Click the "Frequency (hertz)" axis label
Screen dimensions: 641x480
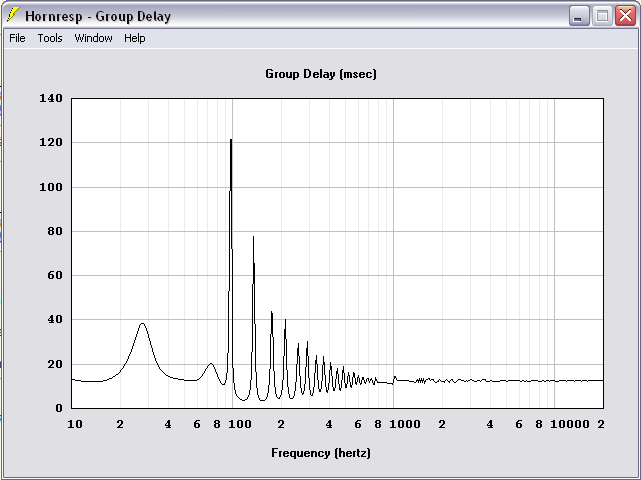[x=321, y=453]
